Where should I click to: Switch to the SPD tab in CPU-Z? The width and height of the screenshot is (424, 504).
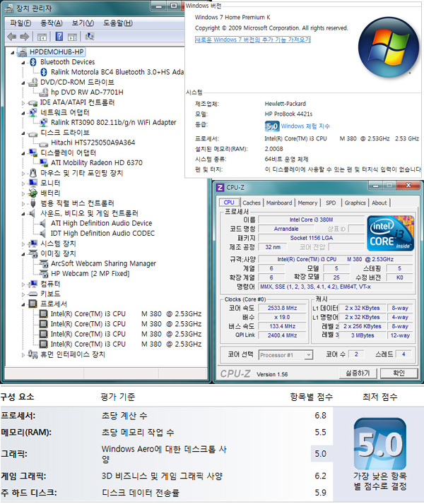331,203
